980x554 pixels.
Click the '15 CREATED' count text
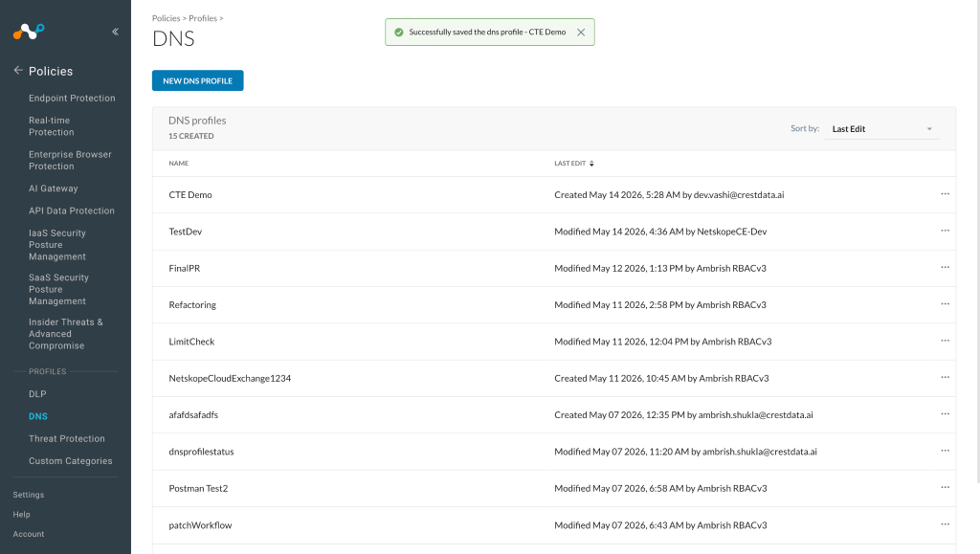coord(191,136)
